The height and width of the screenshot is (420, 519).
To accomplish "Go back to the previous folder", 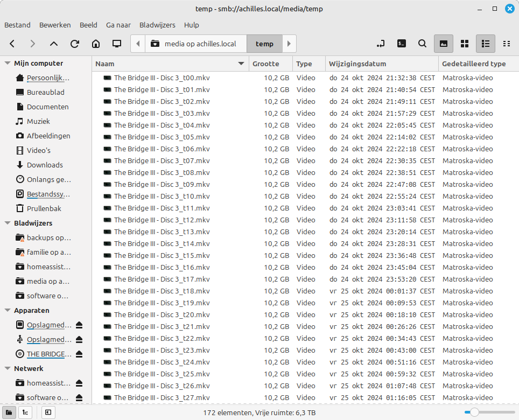I will coord(12,44).
